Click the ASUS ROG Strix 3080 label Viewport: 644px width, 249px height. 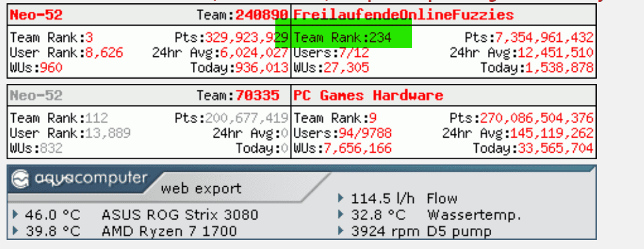coord(180,215)
